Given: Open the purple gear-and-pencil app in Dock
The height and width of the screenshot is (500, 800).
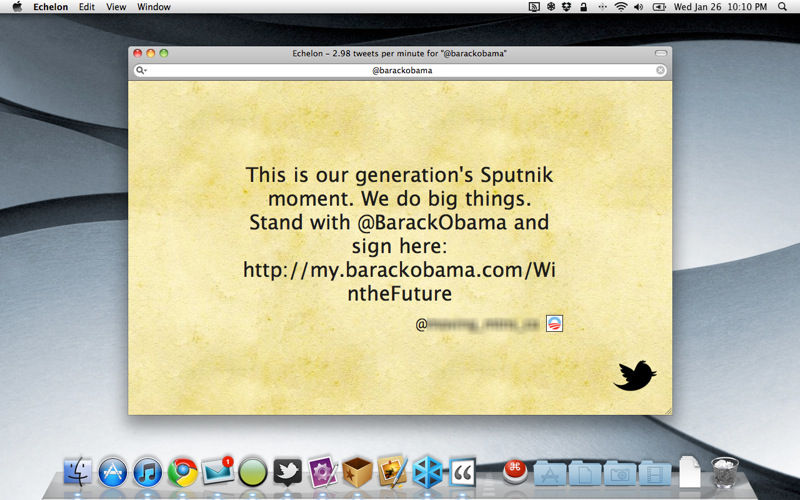Looking at the screenshot, I should click(x=322, y=472).
